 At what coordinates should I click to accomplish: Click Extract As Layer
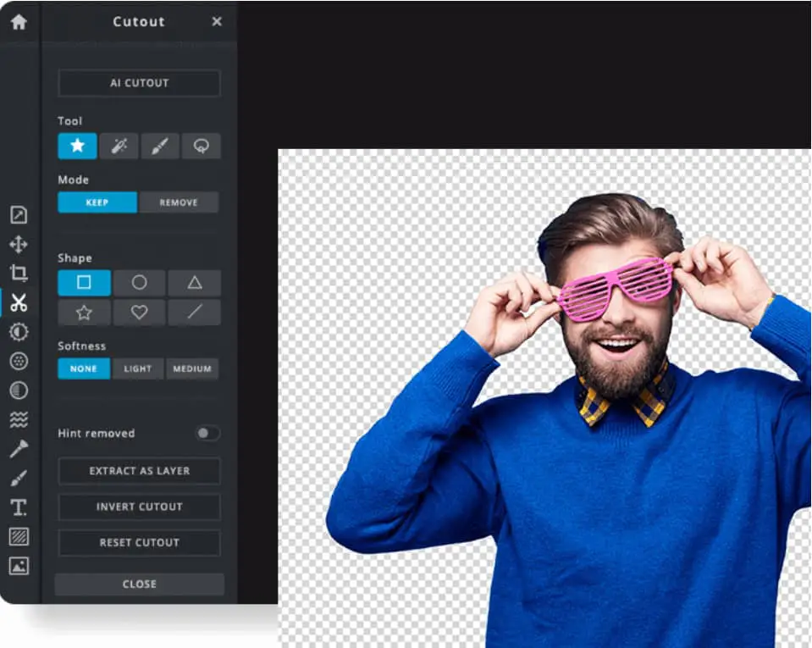(x=140, y=471)
